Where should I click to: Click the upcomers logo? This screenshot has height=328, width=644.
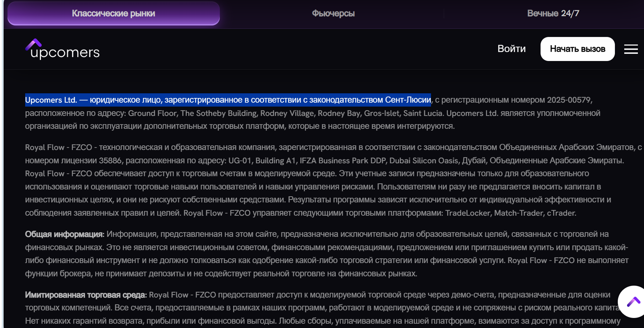point(62,49)
